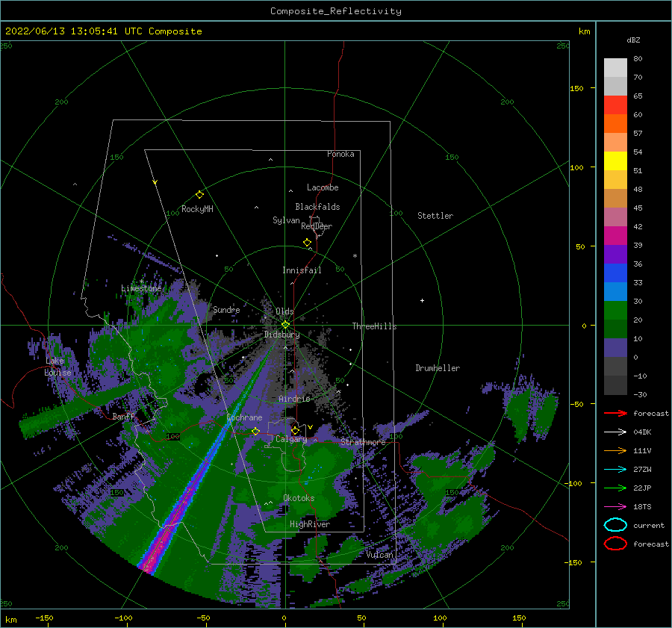Click the white 04DK arrow in legend
The height and width of the screenshot is (628, 672).
[x=615, y=432]
